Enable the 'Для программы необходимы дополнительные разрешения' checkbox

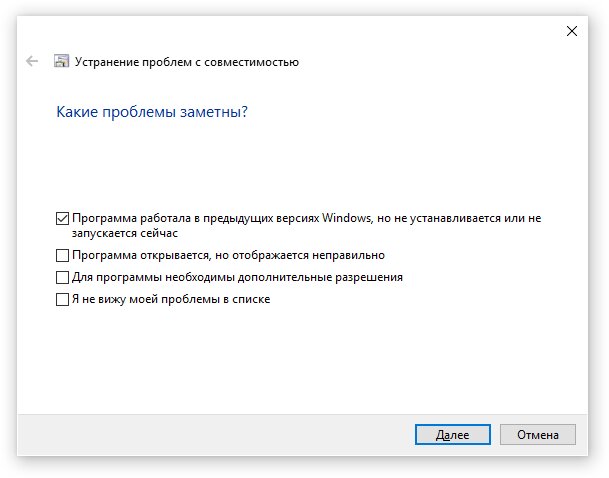coord(62,278)
